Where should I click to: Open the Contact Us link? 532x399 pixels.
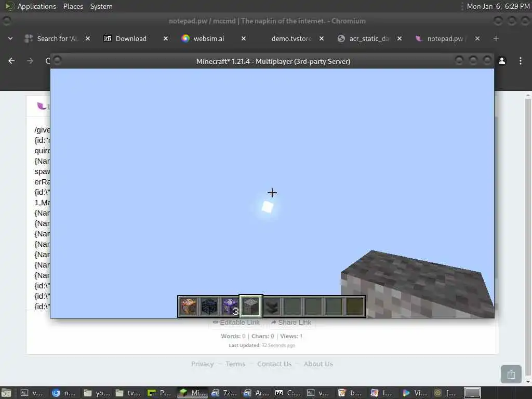[x=274, y=364]
